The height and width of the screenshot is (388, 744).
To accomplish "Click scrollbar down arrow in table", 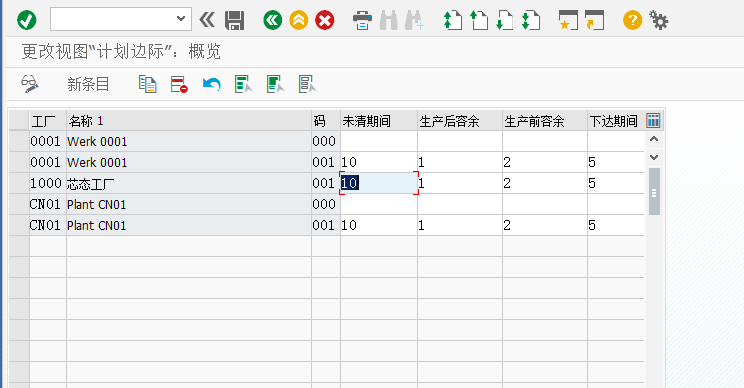I will (x=654, y=157).
